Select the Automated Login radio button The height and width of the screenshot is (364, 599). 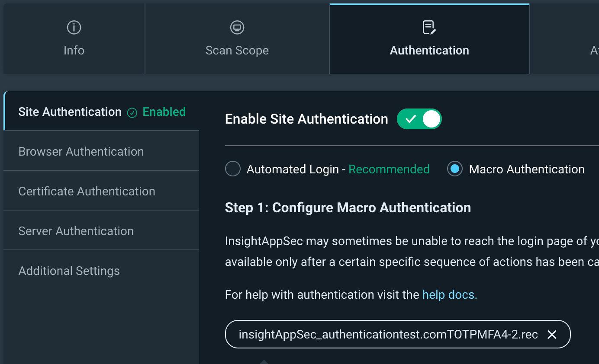[x=233, y=169]
